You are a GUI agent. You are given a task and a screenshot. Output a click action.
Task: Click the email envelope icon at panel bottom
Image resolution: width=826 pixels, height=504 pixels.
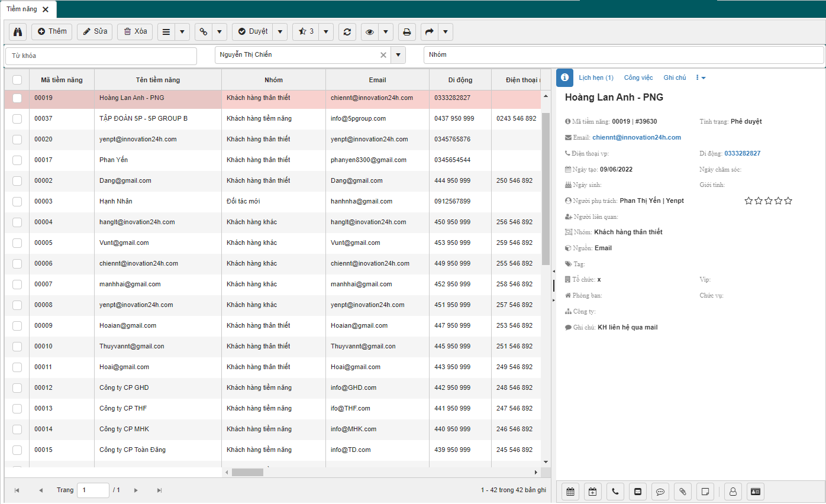[x=638, y=491]
